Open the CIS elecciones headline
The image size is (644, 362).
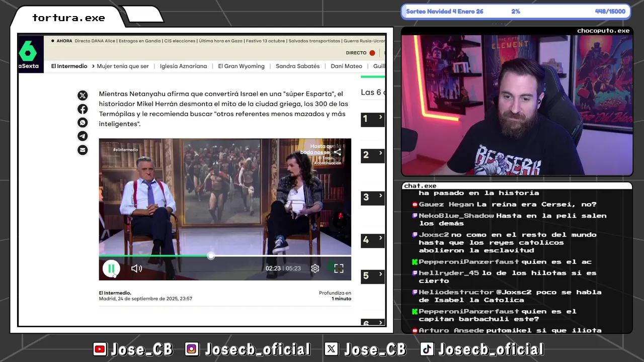point(180,41)
